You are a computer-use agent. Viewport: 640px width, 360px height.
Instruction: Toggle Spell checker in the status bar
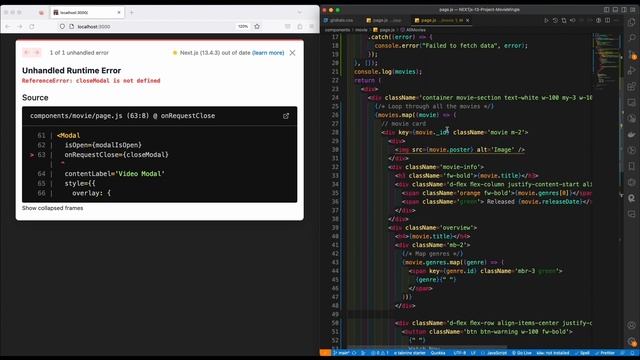pos(582,353)
